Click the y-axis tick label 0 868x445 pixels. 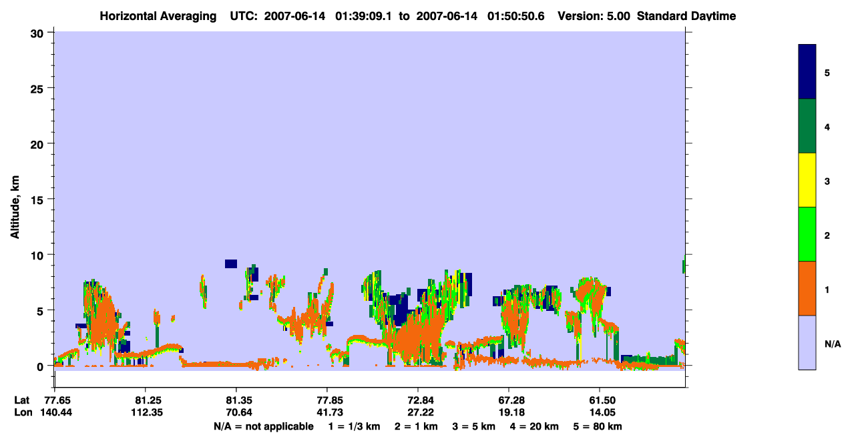[x=41, y=366]
